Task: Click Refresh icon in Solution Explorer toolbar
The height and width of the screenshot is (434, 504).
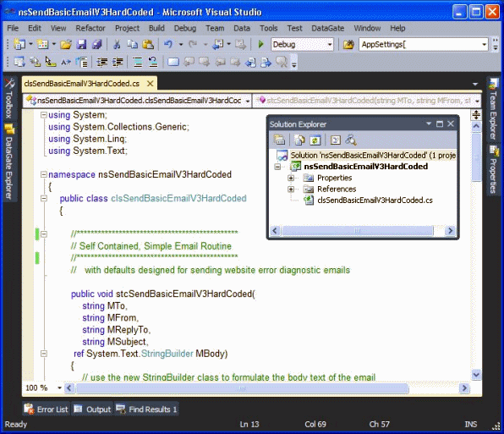Action: (x=315, y=140)
